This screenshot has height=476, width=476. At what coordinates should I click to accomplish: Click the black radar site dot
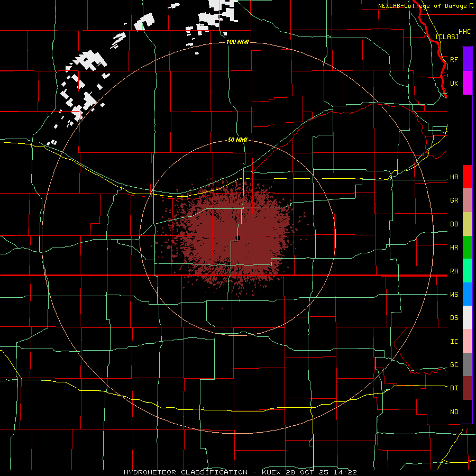point(239,238)
